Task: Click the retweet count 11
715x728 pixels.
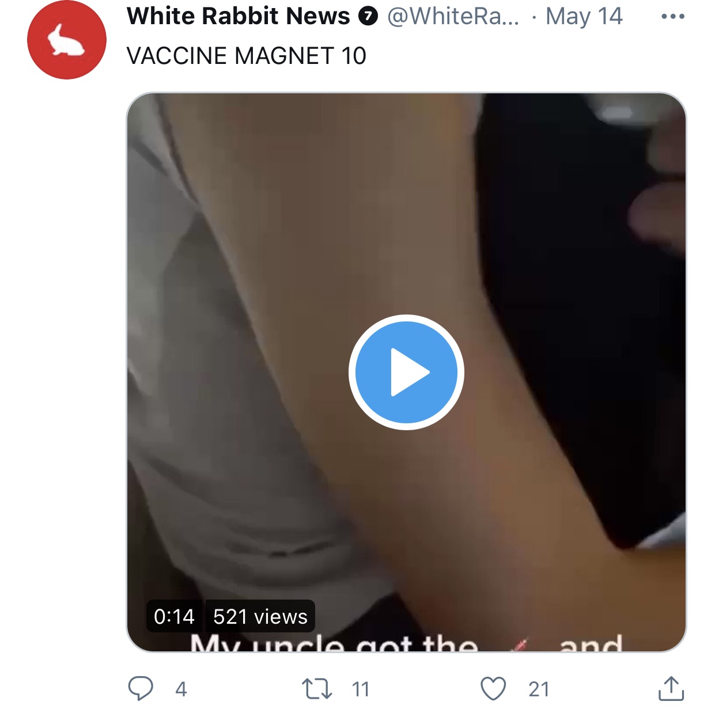Action: click(361, 689)
